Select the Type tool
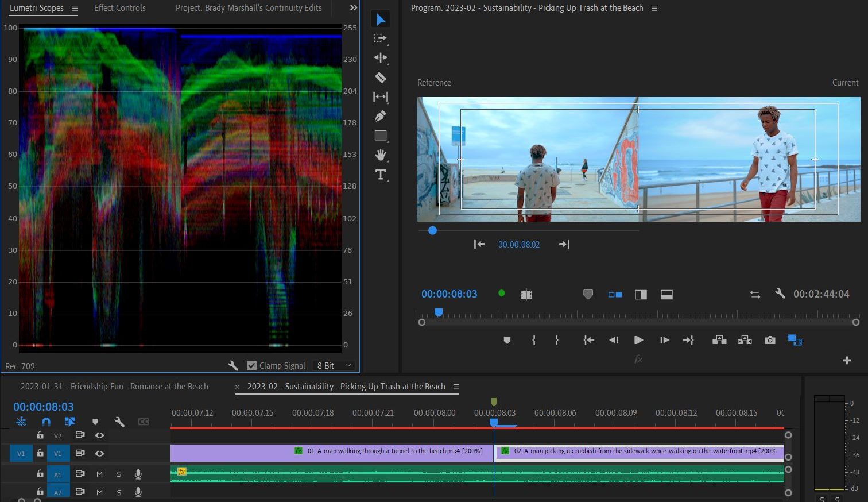The width and height of the screenshot is (868, 502). tap(381, 175)
